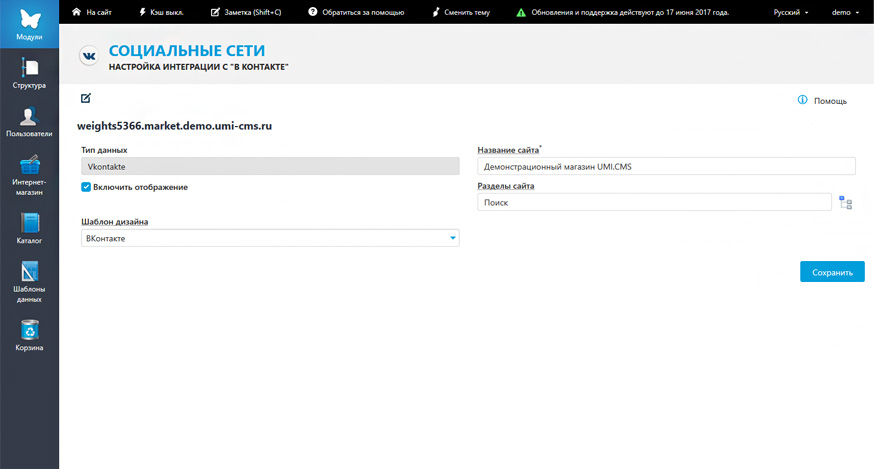Screen dimensions: 874x469
Task: Go to Пользователи module
Action: (x=29, y=122)
